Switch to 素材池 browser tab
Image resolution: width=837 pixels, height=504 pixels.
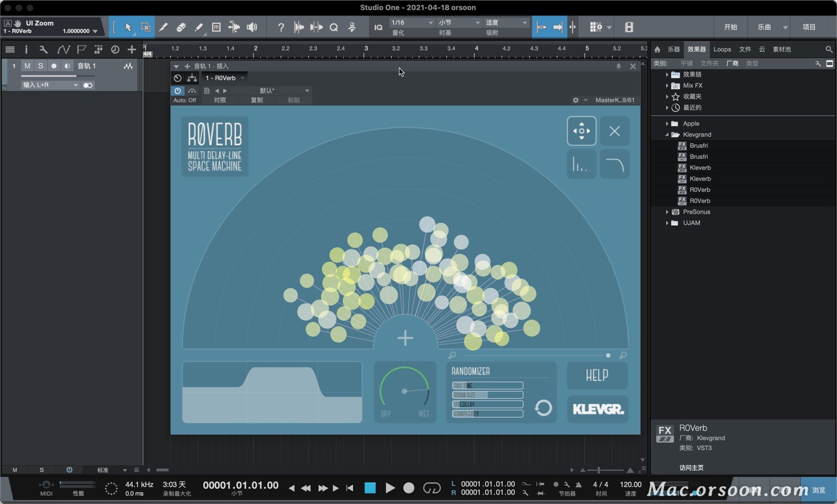point(781,49)
